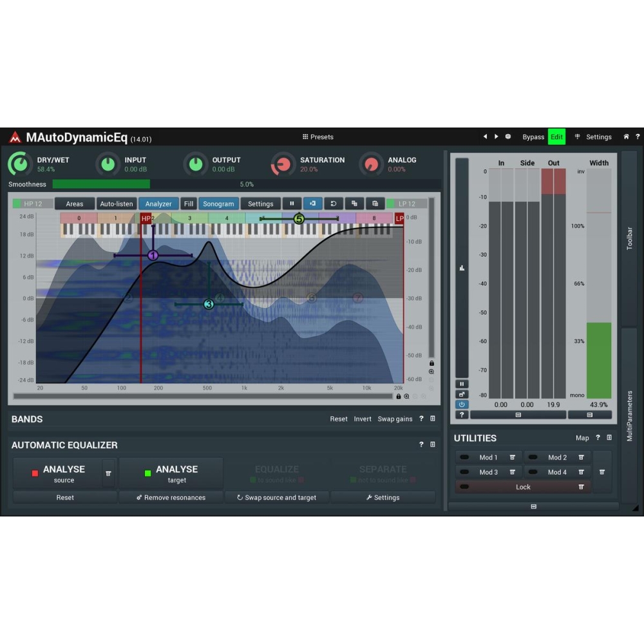This screenshot has height=644, width=644.
Task: Click the random preset dice icon
Action: point(507,137)
